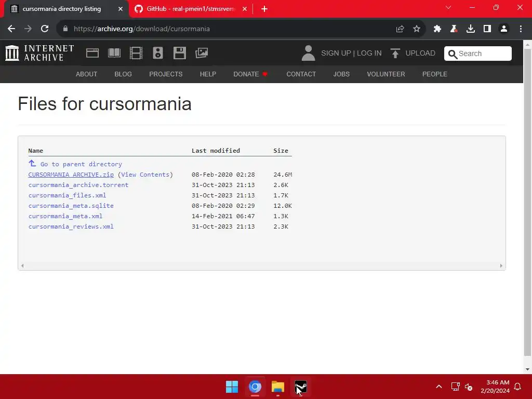Click the page vertical scrollbar
The image size is (532, 399).
tap(528, 202)
